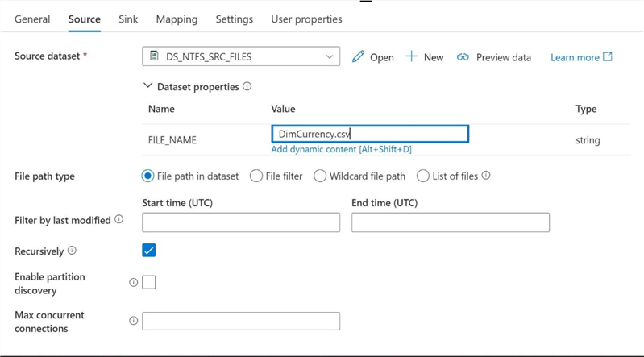Collapse the Dataset properties section

pos(147,86)
